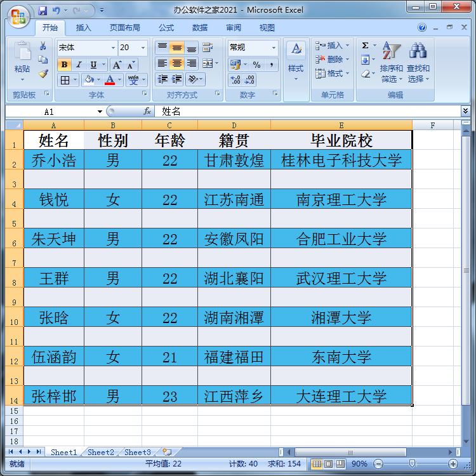Decrease decimal places
The height and width of the screenshot is (476, 476).
249,80
